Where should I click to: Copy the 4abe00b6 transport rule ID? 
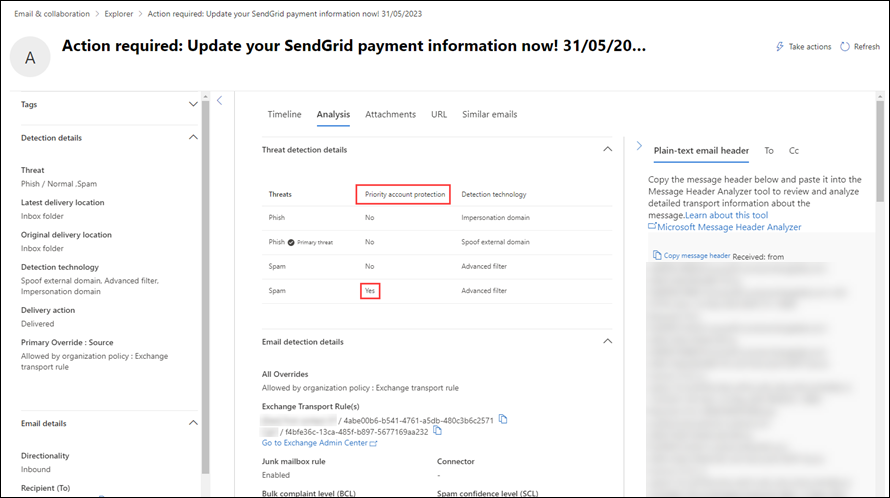click(503, 420)
